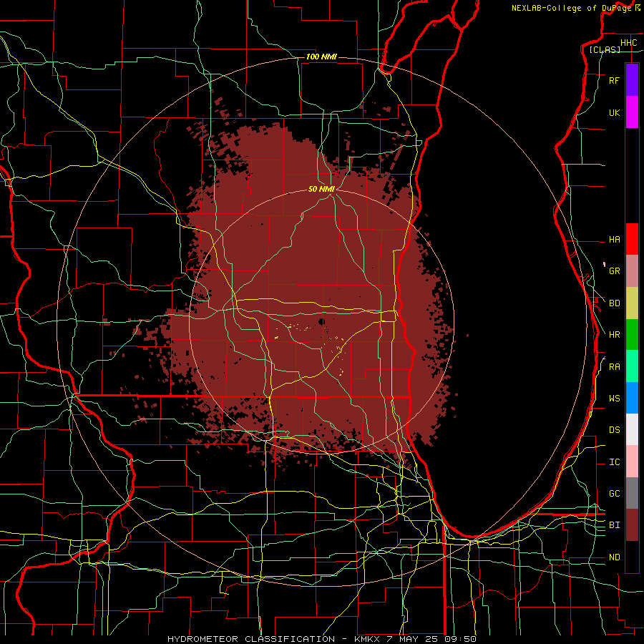Click the HA red legend swatch
The width and height of the screenshot is (644, 644).
[632, 239]
